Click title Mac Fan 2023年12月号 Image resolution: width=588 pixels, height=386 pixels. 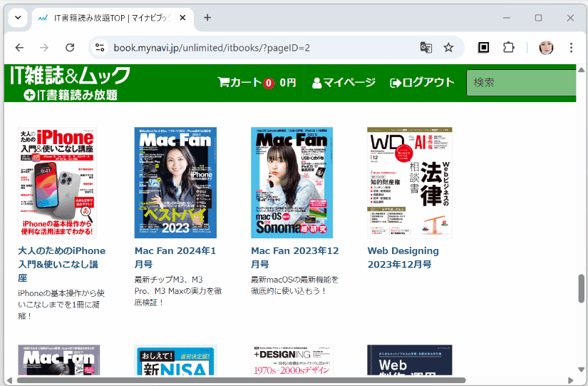click(x=295, y=258)
